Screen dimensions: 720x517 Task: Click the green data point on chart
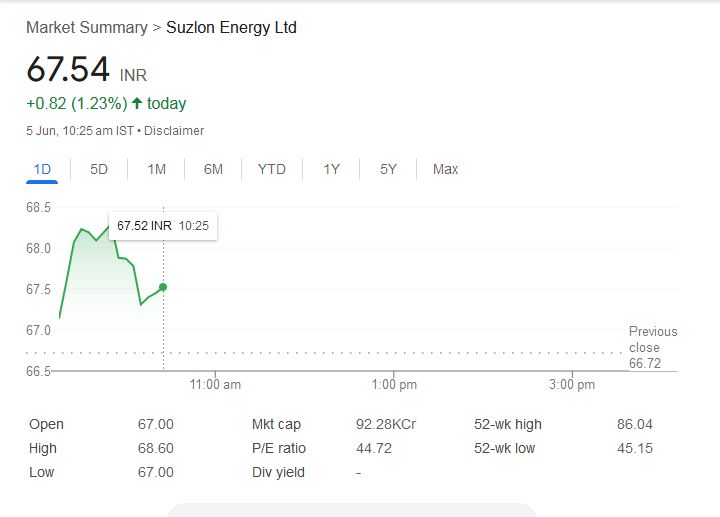pyautogui.click(x=163, y=287)
